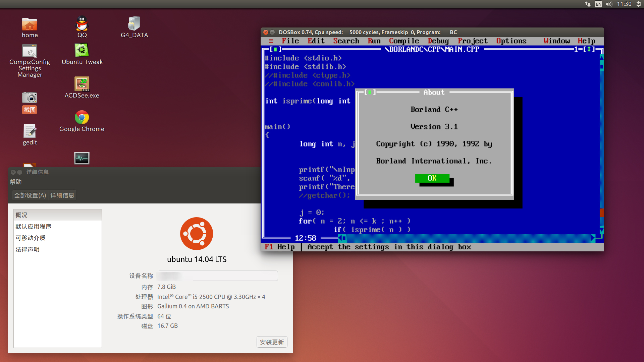Open the Compile menu in Borland C++
This screenshot has width=644, height=362.
click(x=404, y=41)
